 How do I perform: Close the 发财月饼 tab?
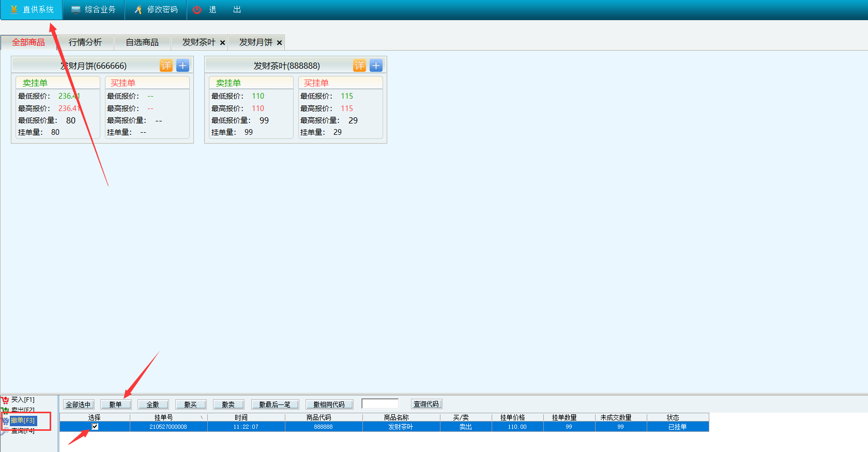pyautogui.click(x=280, y=43)
